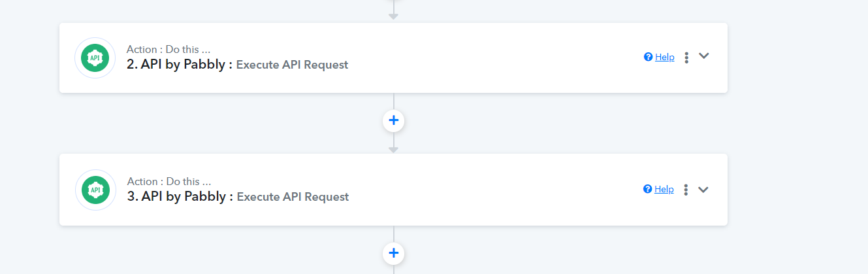The width and height of the screenshot is (868, 274).
Task: Click empty area of the step 3 card
Action: 496,190
